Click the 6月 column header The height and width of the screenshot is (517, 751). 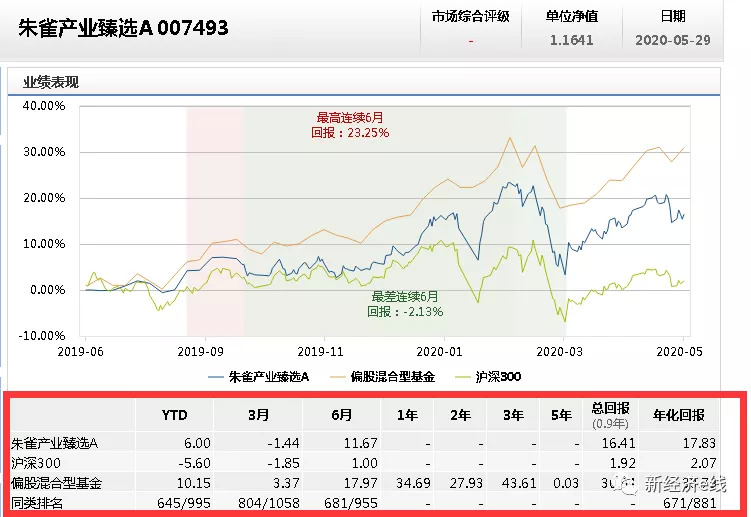341,415
